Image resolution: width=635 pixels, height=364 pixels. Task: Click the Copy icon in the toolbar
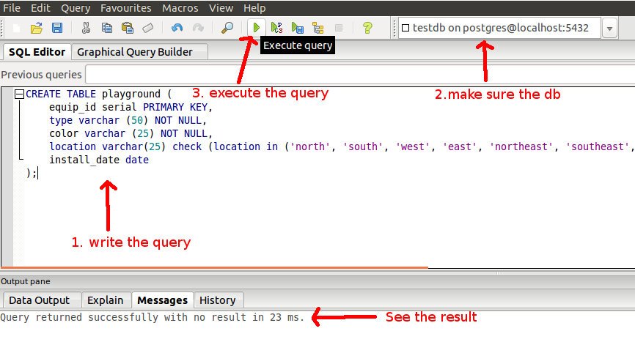coord(107,28)
